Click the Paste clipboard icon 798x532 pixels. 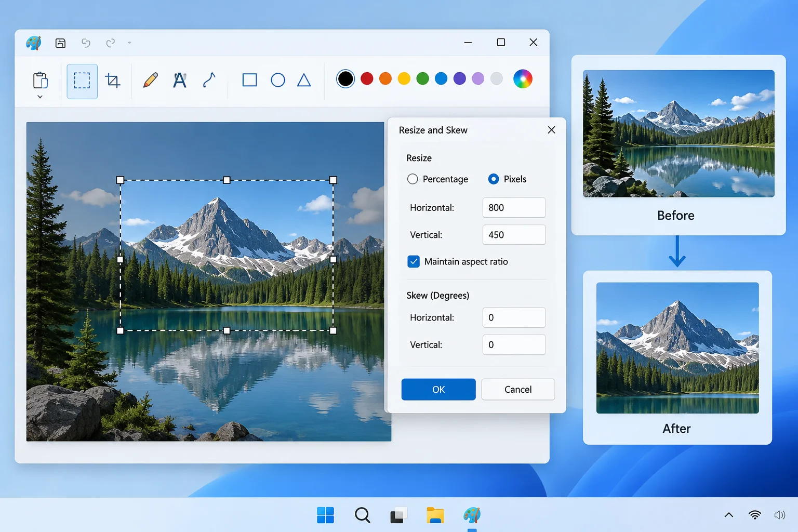click(x=40, y=80)
